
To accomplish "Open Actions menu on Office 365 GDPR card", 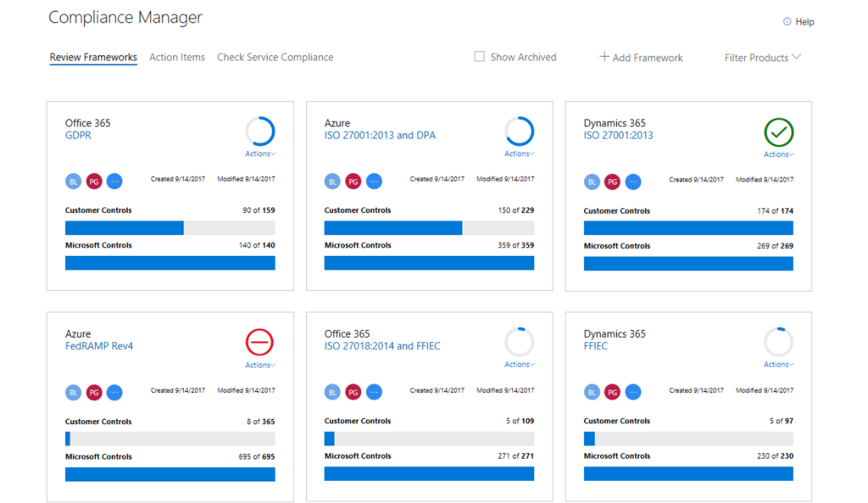I will (x=260, y=154).
